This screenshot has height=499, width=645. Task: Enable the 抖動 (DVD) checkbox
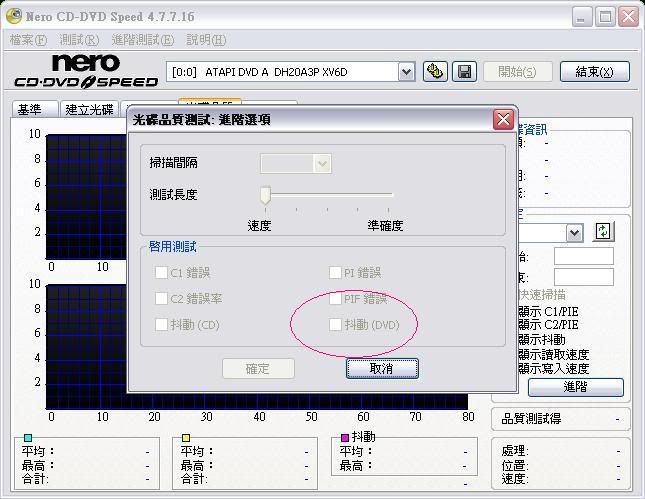[336, 324]
